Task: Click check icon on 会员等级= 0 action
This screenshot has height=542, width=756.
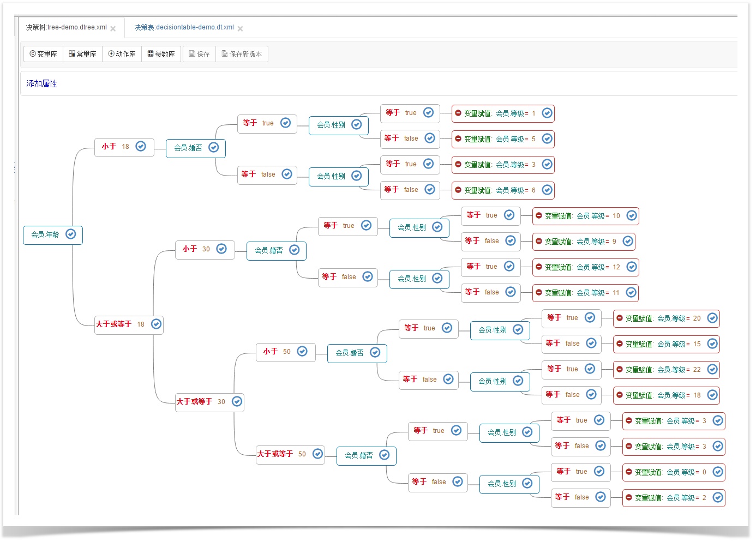Action: click(718, 472)
